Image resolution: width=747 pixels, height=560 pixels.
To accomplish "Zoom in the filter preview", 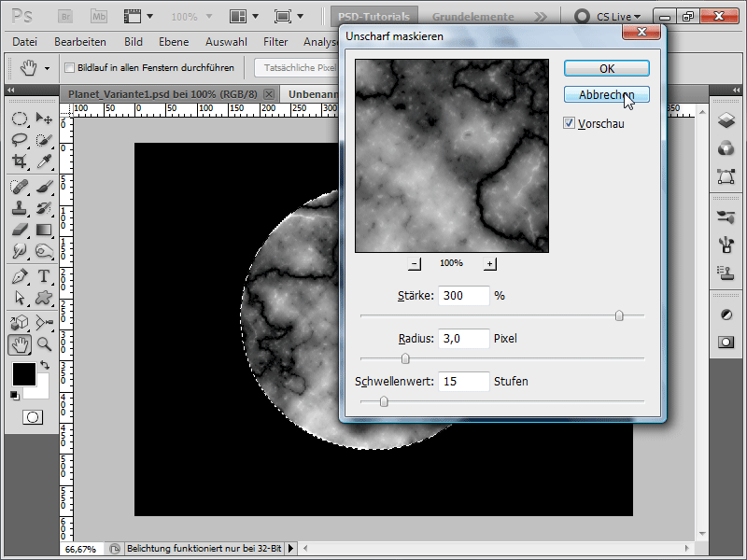I will pyautogui.click(x=489, y=263).
